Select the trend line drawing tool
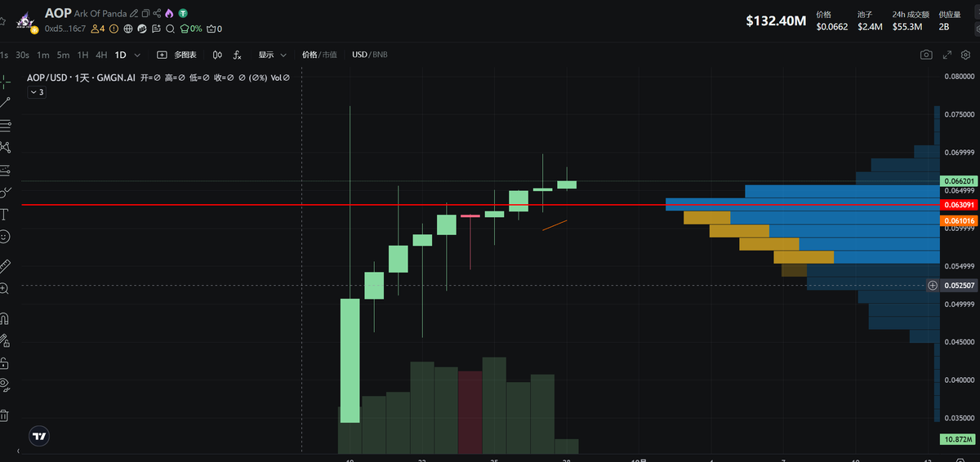Viewport: 980px width, 462px height. click(x=5, y=103)
